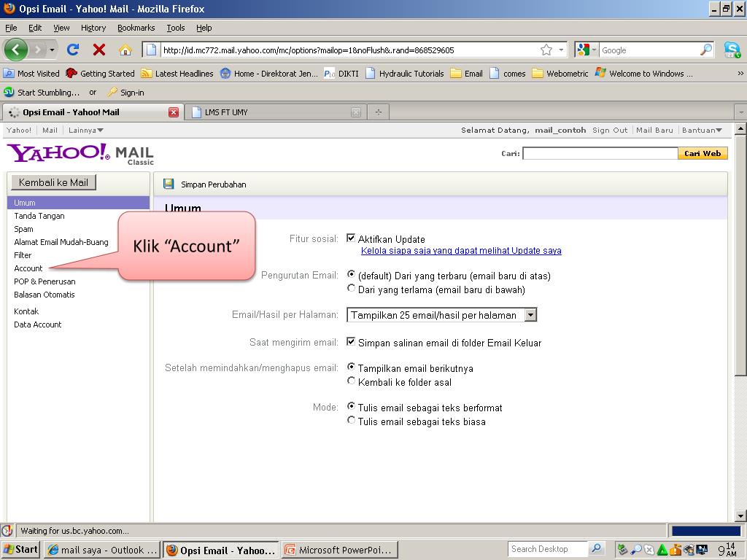Reload page with the blue refresh icon
The image size is (747, 560).
click(x=73, y=50)
